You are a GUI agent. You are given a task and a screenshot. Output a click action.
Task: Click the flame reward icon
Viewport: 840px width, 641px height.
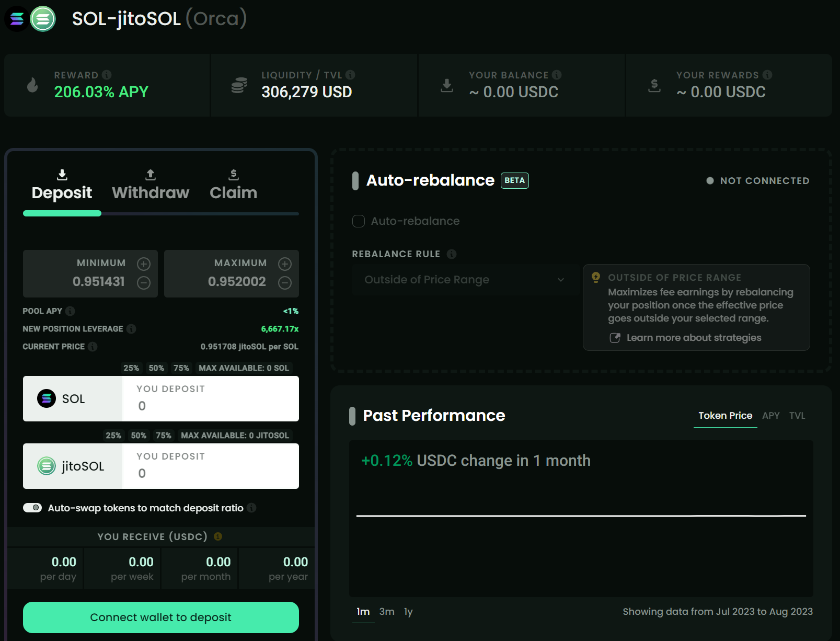click(32, 85)
